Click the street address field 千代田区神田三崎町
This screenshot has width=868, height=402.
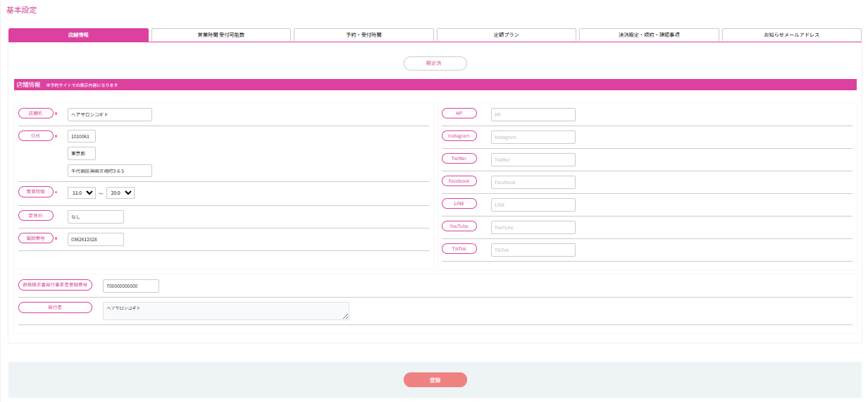[x=110, y=171]
